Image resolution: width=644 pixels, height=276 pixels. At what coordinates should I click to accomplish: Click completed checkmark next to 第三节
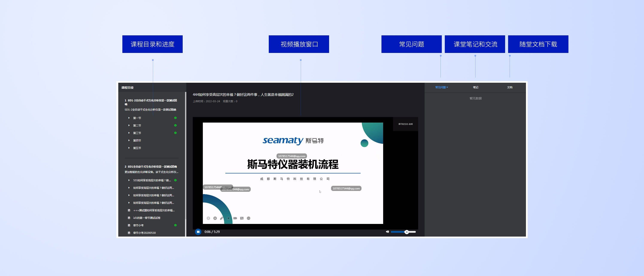[175, 133]
